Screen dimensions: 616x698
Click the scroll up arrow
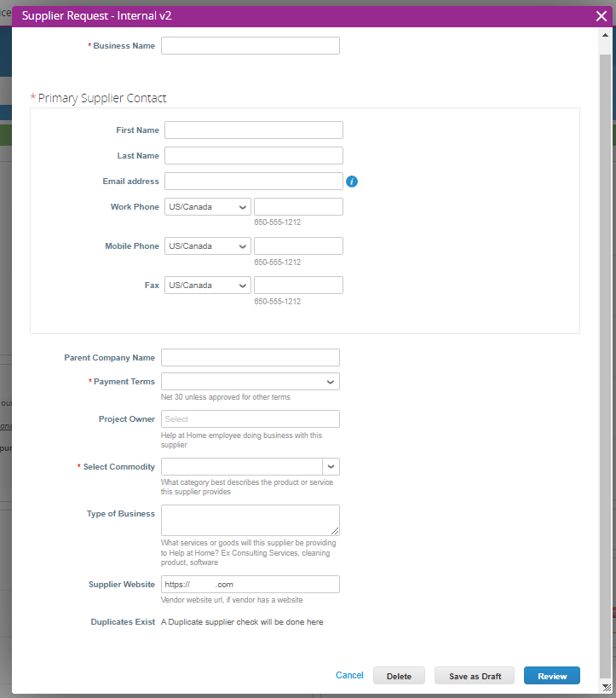click(x=605, y=35)
